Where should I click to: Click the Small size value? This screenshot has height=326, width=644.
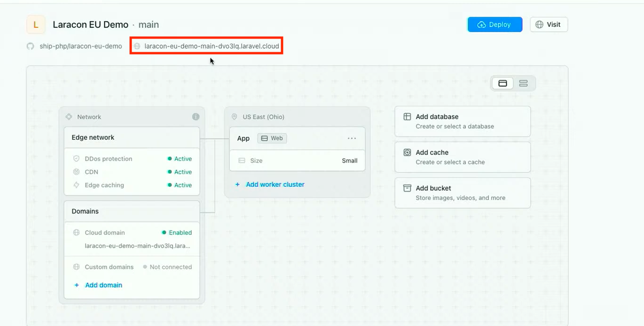click(x=350, y=160)
